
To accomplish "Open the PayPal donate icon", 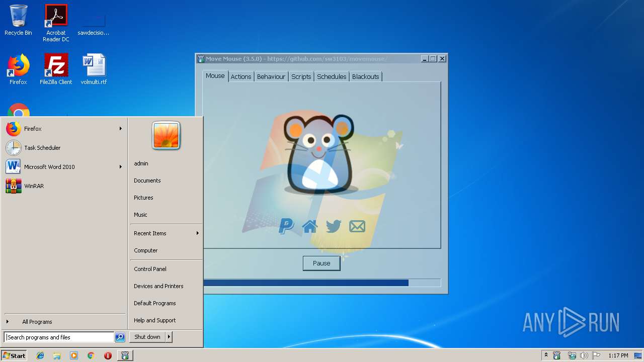I will 286,226.
